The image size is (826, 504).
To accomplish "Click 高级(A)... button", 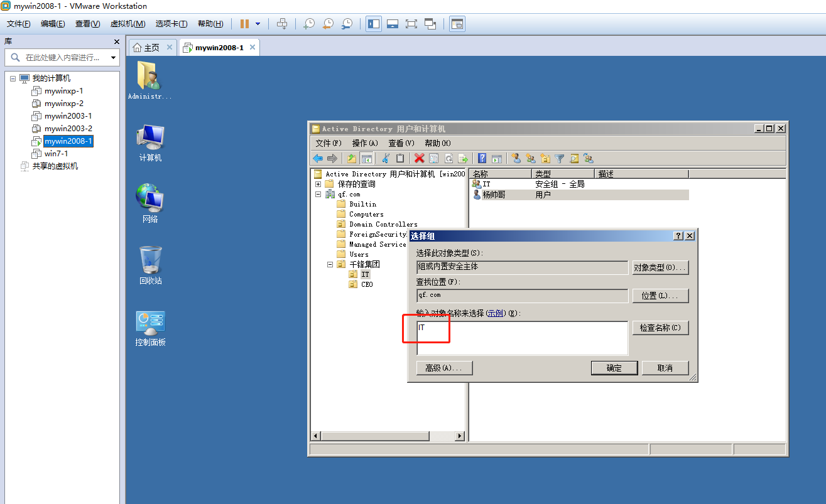I will click(444, 368).
